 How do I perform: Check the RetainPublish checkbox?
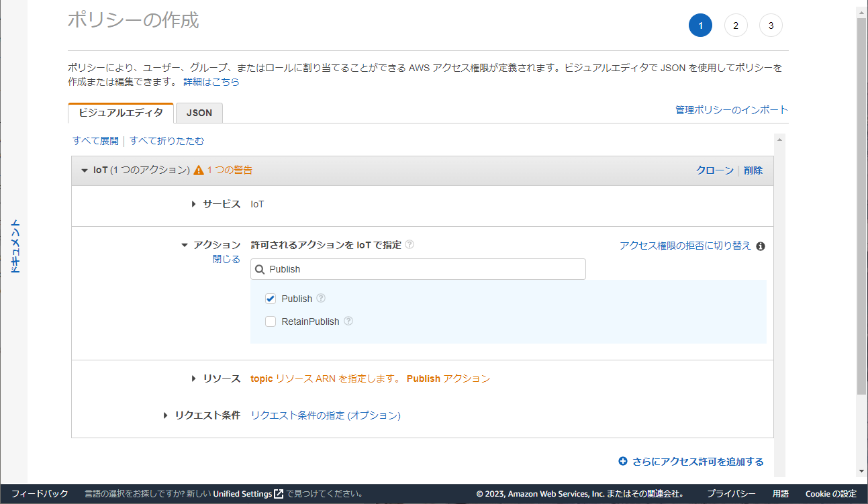point(271,321)
